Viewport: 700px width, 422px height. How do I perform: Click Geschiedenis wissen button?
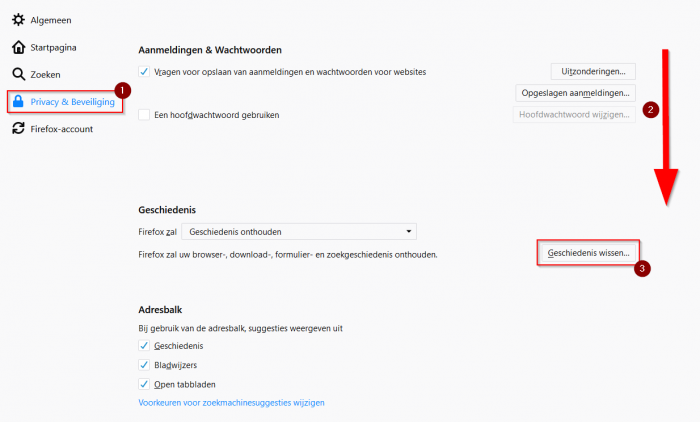[588, 253]
